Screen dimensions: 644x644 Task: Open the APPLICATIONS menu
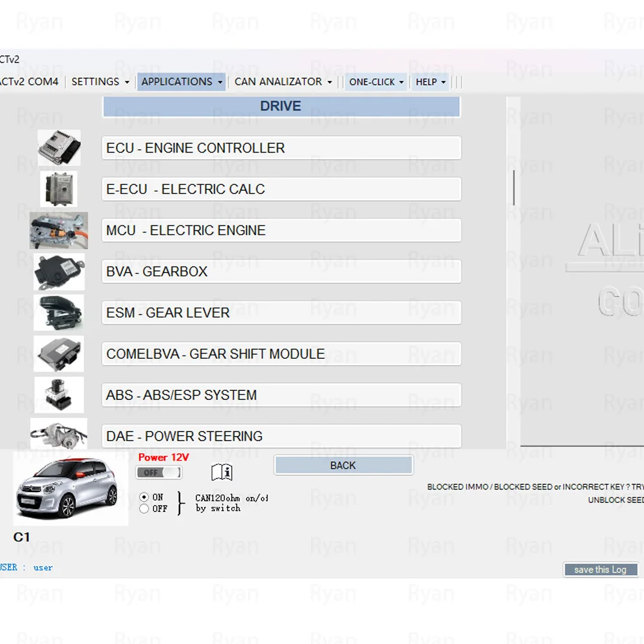coord(182,82)
